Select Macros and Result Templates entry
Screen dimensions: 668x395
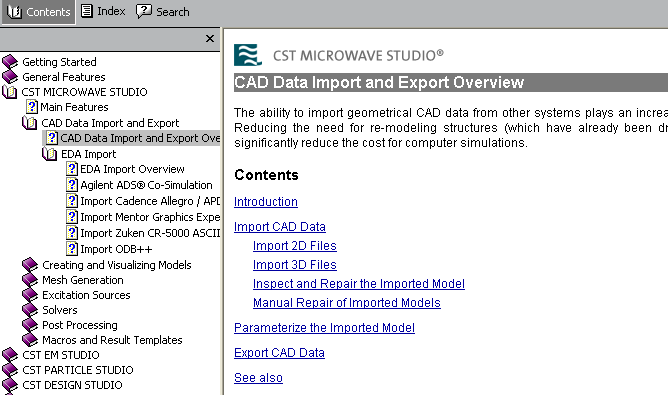[x=112, y=340]
